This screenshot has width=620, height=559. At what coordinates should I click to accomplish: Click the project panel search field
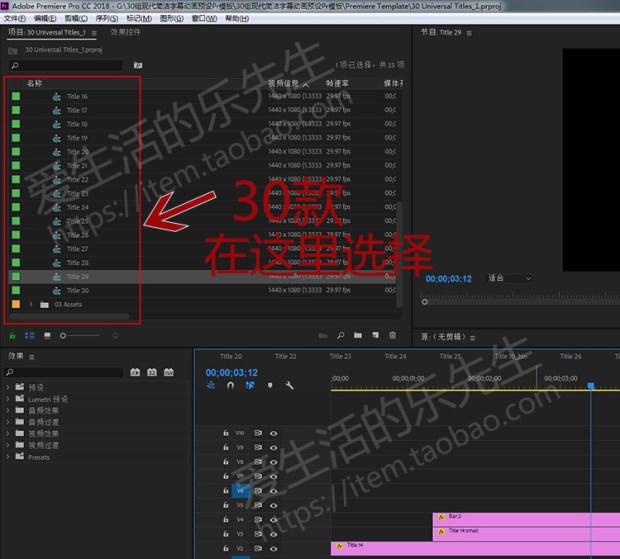[x=66, y=65]
